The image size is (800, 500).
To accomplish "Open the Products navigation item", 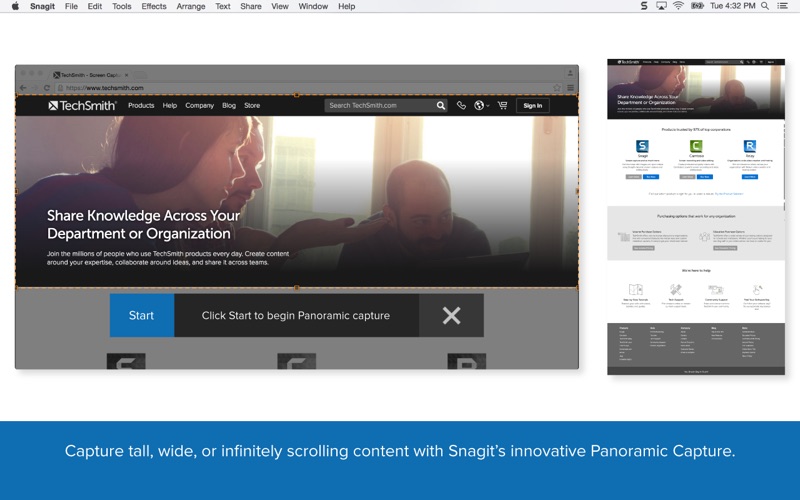I will pos(141,105).
